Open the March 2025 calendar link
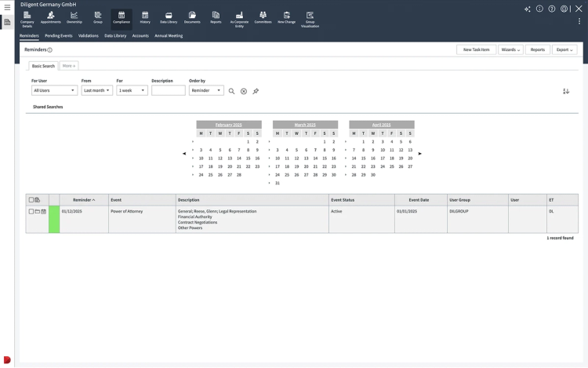Viewport: 588px width, 368px height. [x=305, y=125]
